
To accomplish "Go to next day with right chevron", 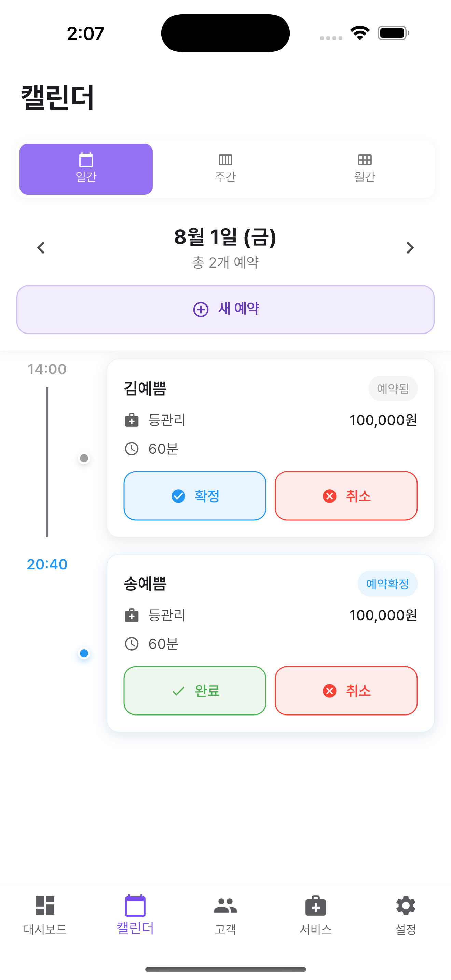I will [410, 248].
